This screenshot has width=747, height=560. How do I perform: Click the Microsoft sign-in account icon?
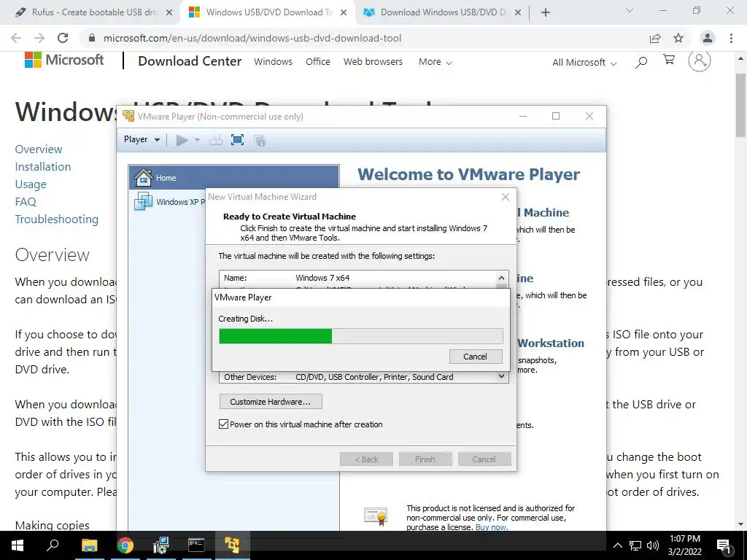(700, 61)
